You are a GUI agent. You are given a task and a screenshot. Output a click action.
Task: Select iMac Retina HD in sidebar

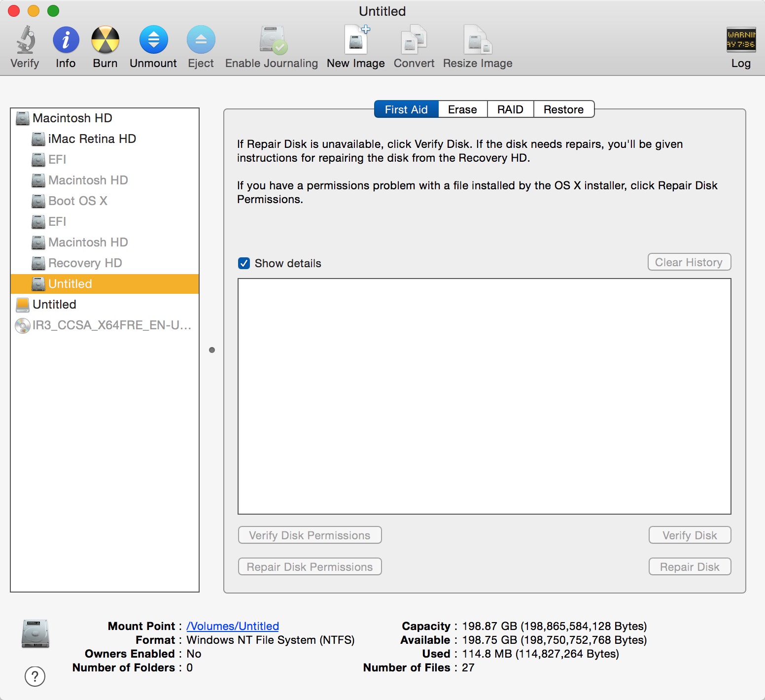(x=92, y=139)
